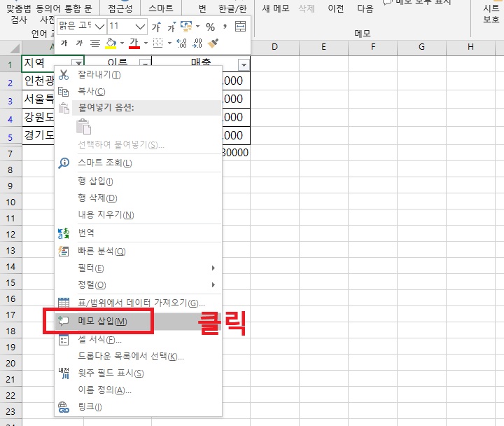
Task: Select row 10 header
Action: (10, 202)
